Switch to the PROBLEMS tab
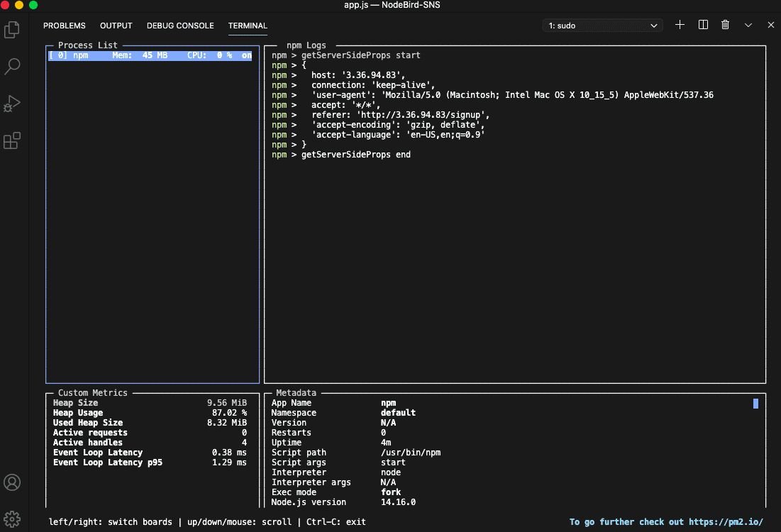Screen dimensions: 781x532 (x=64, y=26)
